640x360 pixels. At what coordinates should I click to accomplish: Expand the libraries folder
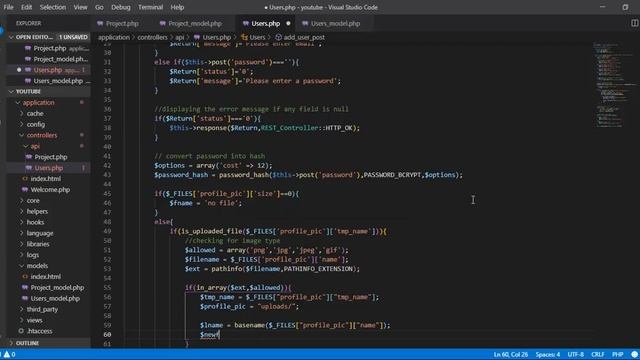pos(38,244)
